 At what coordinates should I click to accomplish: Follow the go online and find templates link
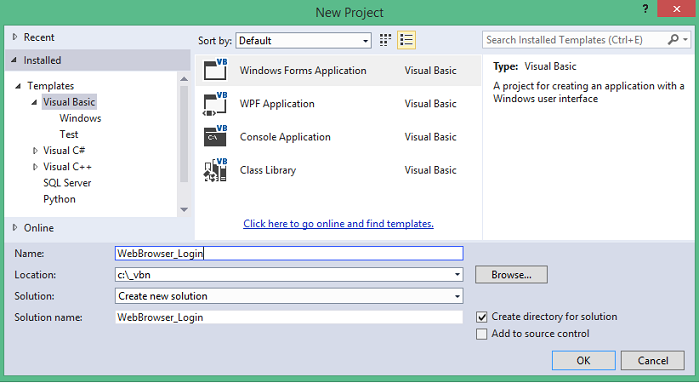point(338,223)
